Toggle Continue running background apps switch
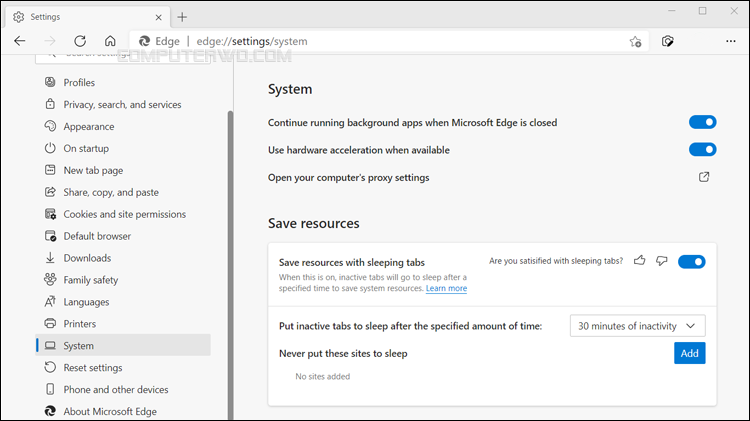The width and height of the screenshot is (750, 421). pos(702,122)
